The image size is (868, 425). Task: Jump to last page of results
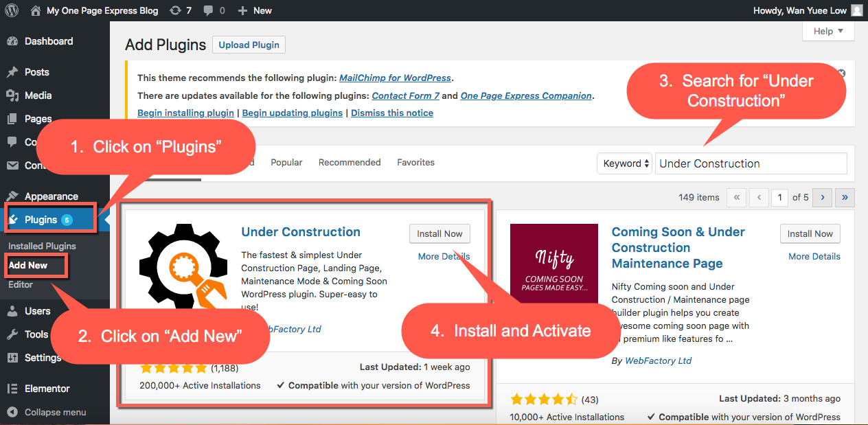[x=845, y=197]
